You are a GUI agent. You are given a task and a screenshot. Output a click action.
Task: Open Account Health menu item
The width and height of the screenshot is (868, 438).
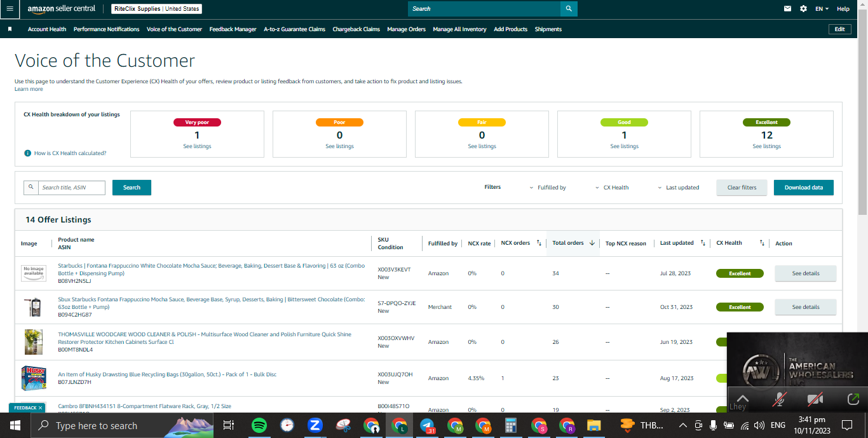pos(47,29)
